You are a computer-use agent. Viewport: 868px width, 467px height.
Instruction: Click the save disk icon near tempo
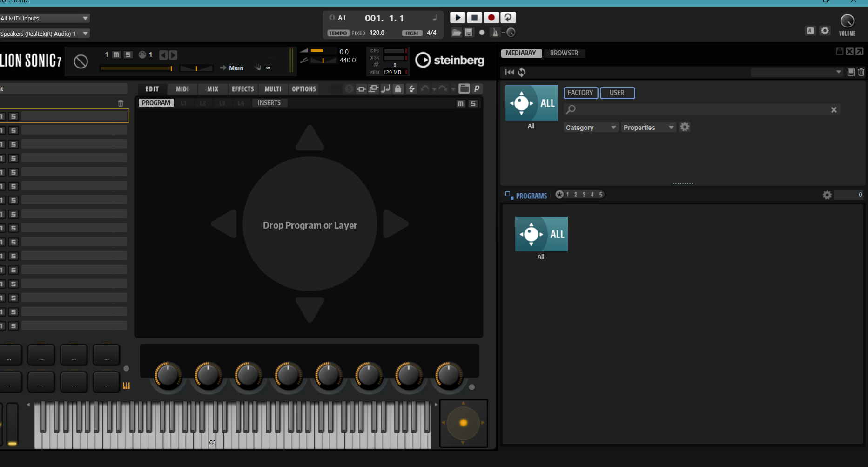point(469,33)
